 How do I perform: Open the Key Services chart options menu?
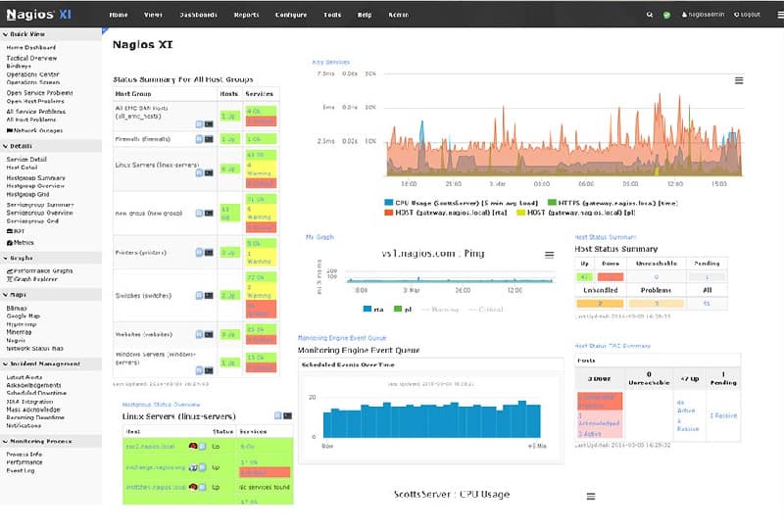tap(739, 80)
